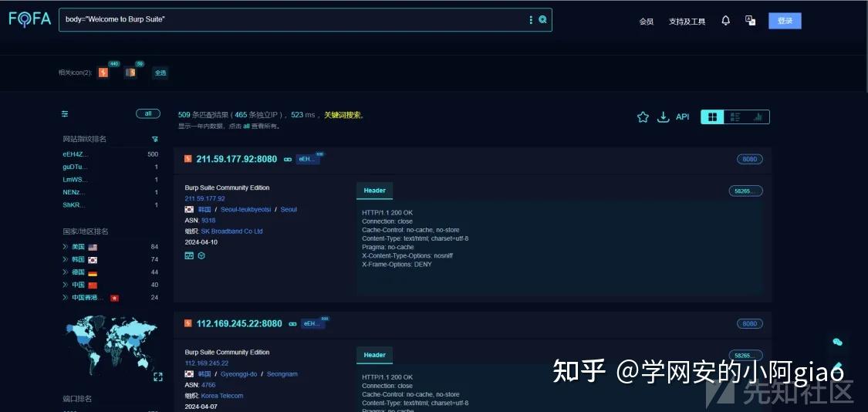Click the eEH fingerprint tag on 112.169.245.22
The width and height of the screenshot is (868, 412).
tap(312, 324)
